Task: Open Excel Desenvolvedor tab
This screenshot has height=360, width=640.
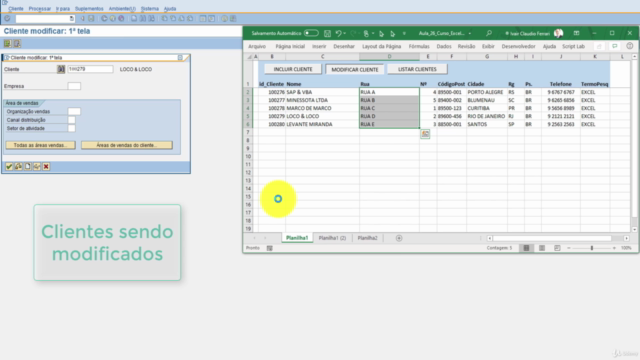Action: point(518,47)
